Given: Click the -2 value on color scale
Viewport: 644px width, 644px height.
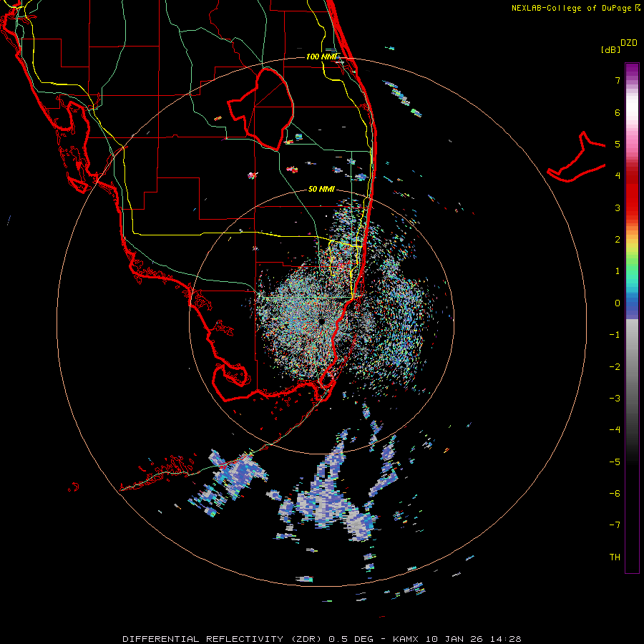Looking at the screenshot, I should pos(615,367).
